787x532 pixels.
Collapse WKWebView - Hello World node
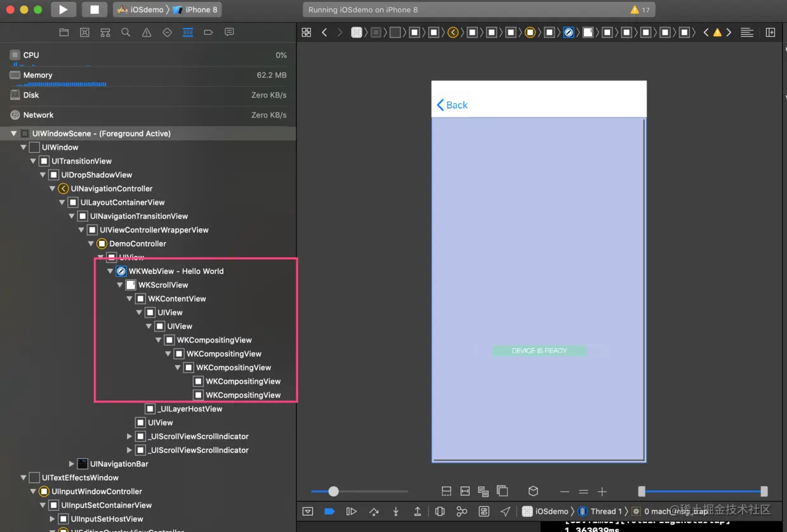[110, 271]
